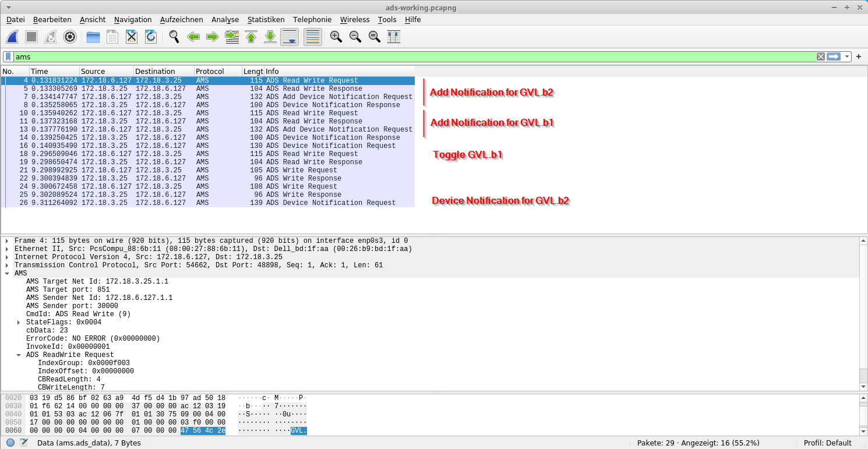The image size is (868, 449).
Task: Open the Datei menu
Action: point(16,19)
